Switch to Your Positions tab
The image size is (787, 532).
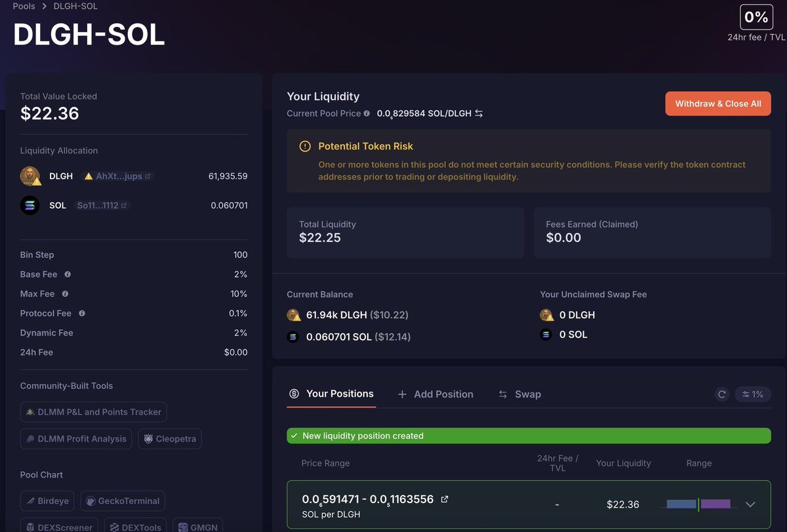click(331, 394)
